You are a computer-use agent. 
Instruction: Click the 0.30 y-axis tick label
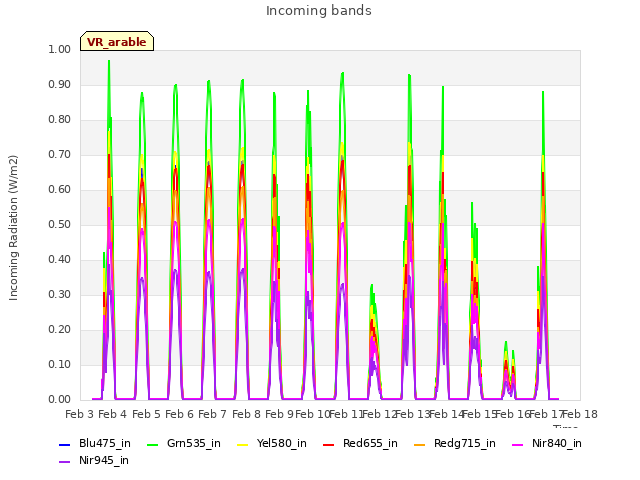[60, 295]
